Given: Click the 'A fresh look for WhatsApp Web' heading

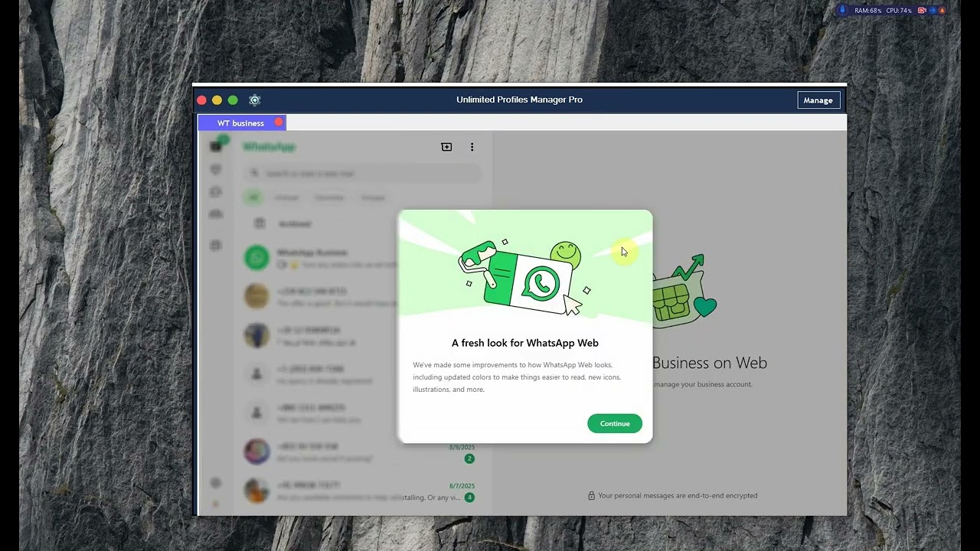Looking at the screenshot, I should 525,343.
